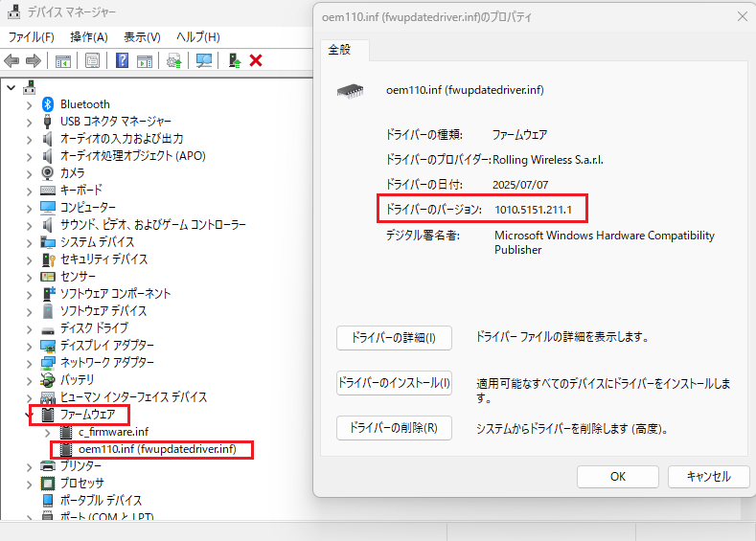Click the red X uninstall device icon
Viewport: 756px width, 541px height.
256,60
